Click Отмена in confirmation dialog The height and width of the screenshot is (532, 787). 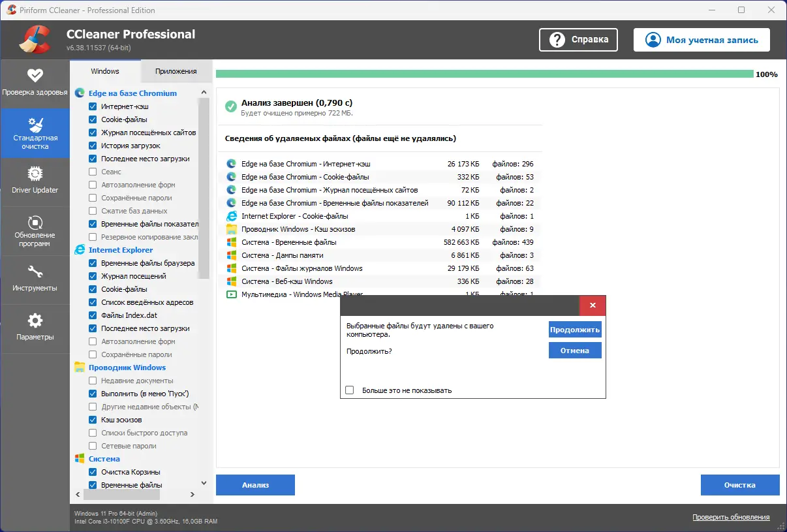tap(575, 351)
